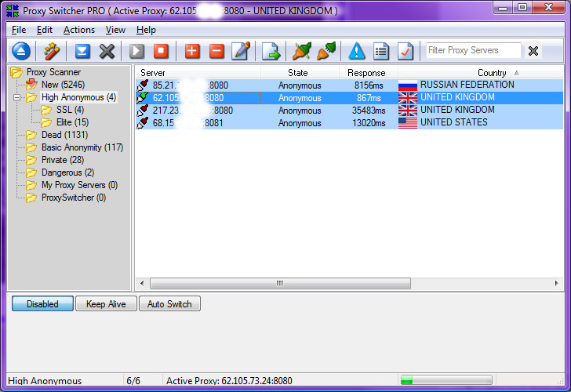Screen dimensions: 571x392
Task: Click the Filter Proxy Servers input field
Action: tap(474, 51)
